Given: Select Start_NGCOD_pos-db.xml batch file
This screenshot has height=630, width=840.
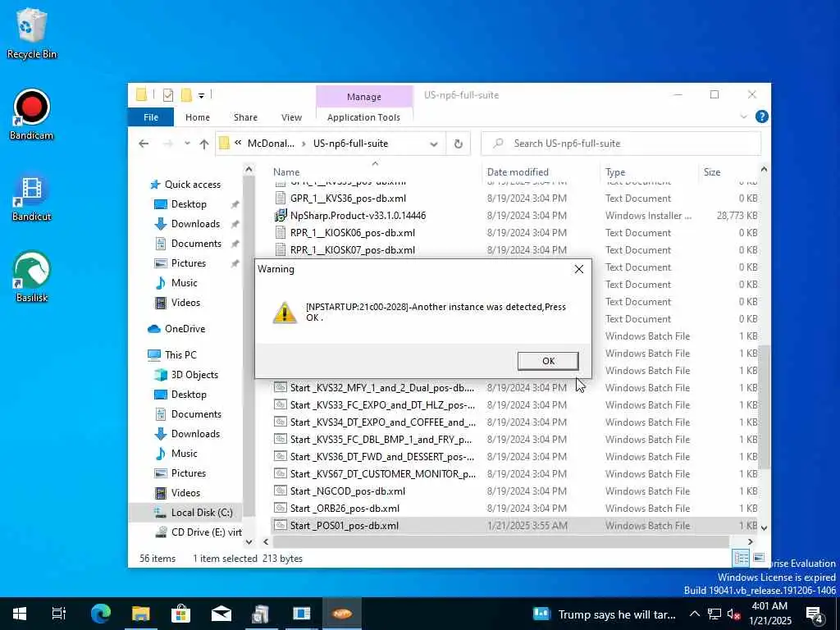Looking at the screenshot, I should (x=348, y=491).
